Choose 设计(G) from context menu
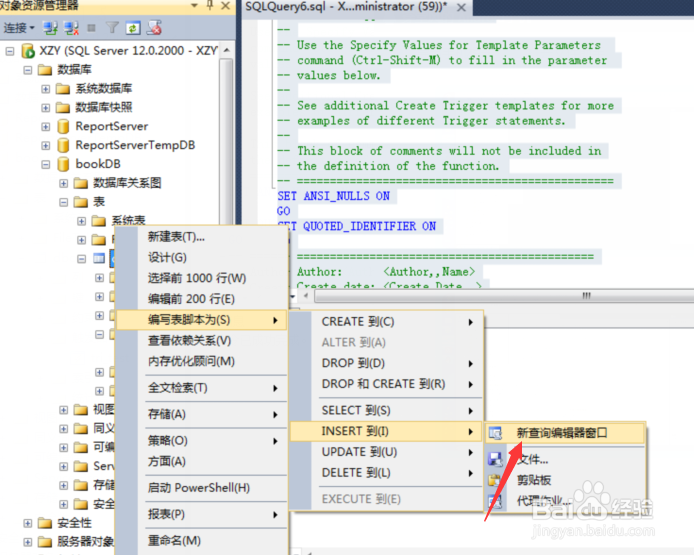The width and height of the screenshot is (694, 555). [201, 257]
